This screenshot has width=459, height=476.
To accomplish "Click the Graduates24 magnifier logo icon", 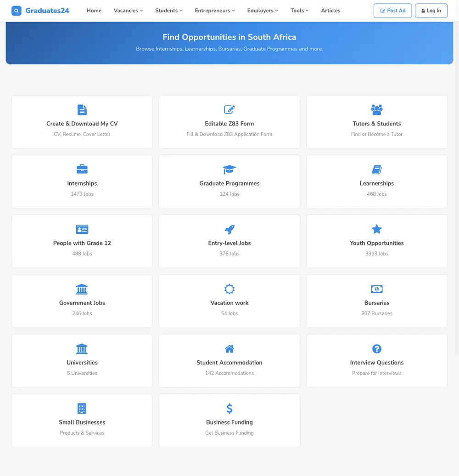I will (17, 11).
